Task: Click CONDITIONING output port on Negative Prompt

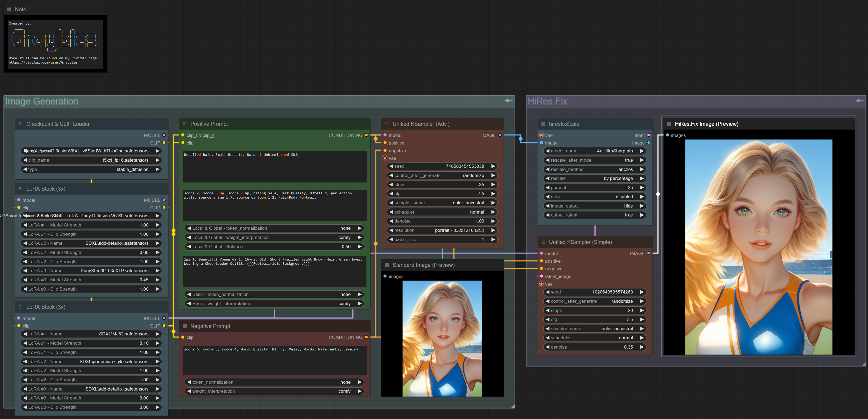Action: tap(366, 337)
